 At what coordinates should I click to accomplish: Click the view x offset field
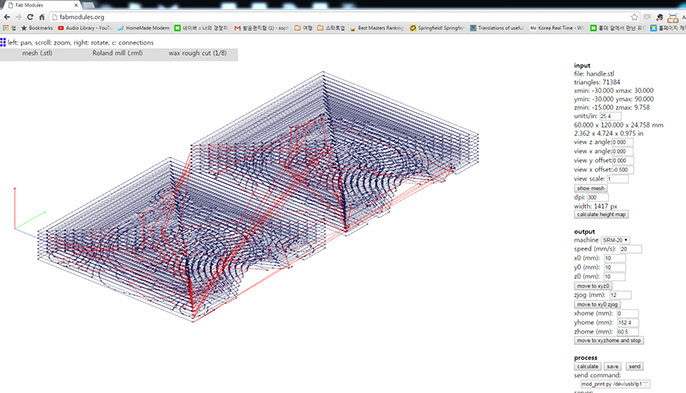[x=622, y=170]
